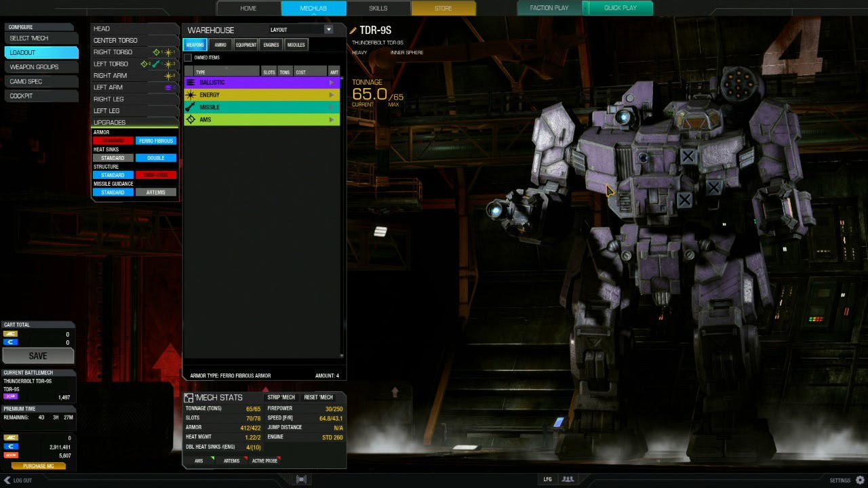Click the Right Torso AMS hardpoint icon

click(157, 52)
